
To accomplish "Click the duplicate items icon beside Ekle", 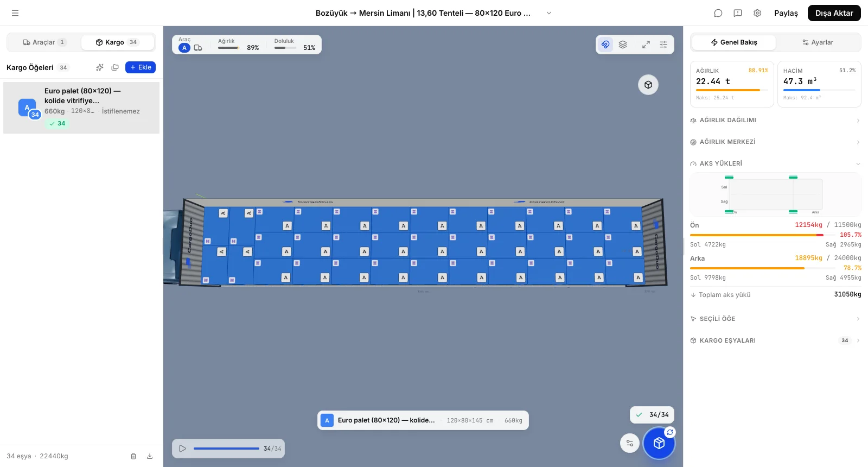I will coord(115,67).
